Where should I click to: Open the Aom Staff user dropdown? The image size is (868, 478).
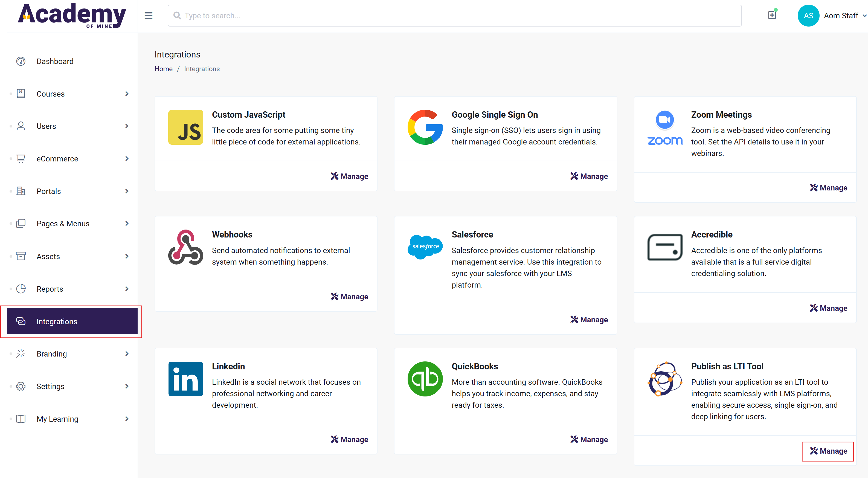(x=844, y=16)
